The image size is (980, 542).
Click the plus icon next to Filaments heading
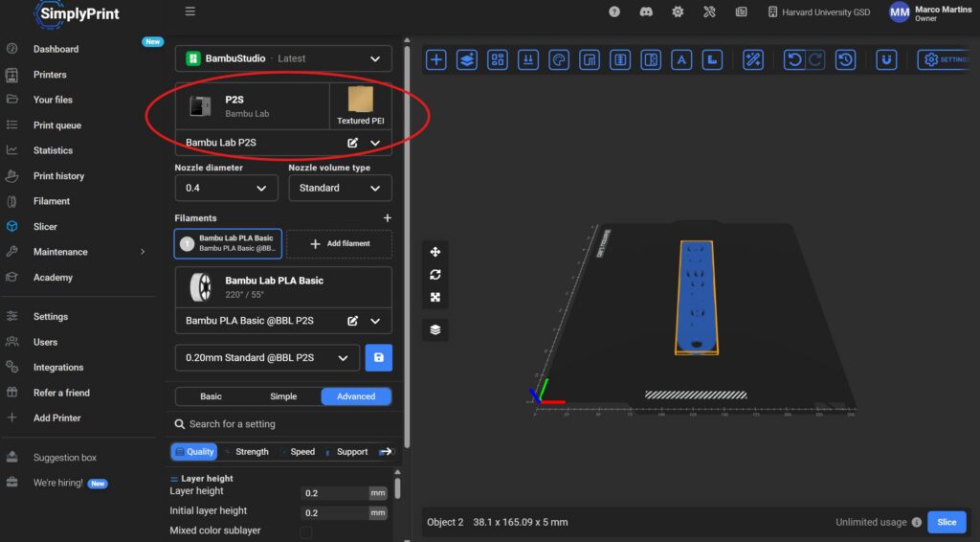pos(387,218)
